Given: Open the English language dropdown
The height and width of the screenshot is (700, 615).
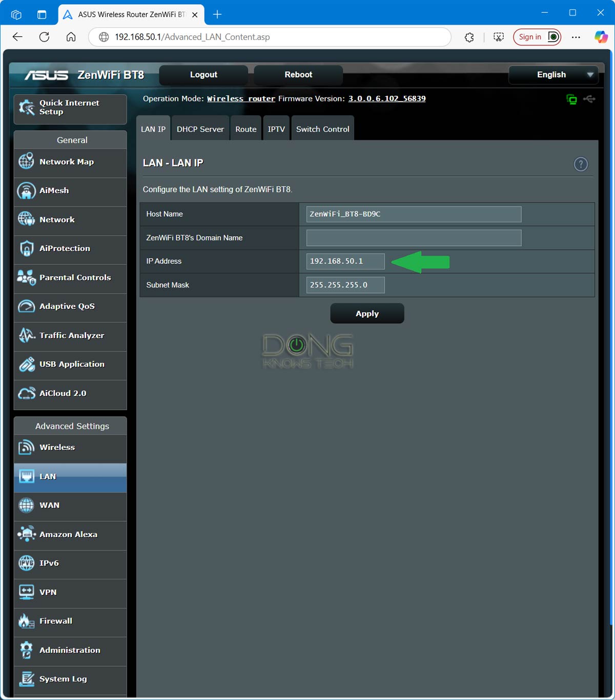Looking at the screenshot, I should tap(553, 75).
